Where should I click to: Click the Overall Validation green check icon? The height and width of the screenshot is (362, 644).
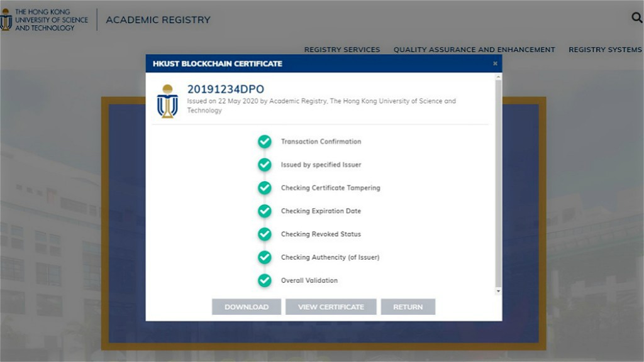pyautogui.click(x=265, y=280)
